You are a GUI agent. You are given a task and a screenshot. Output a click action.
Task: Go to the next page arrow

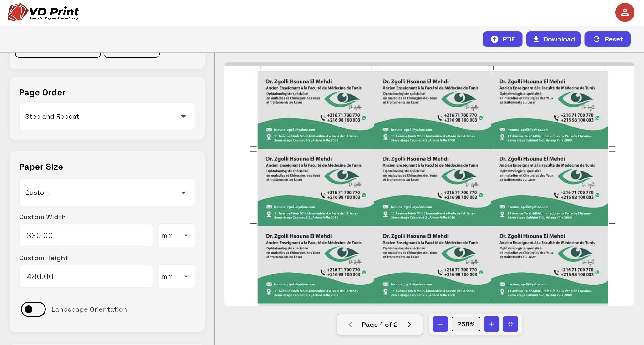point(409,325)
